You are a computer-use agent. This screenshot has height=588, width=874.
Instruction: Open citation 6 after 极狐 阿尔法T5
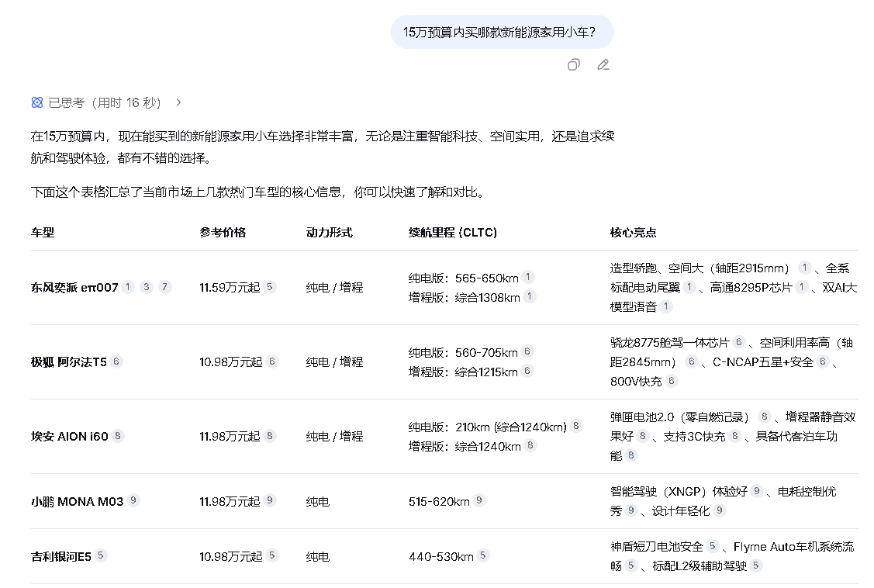coord(116,361)
